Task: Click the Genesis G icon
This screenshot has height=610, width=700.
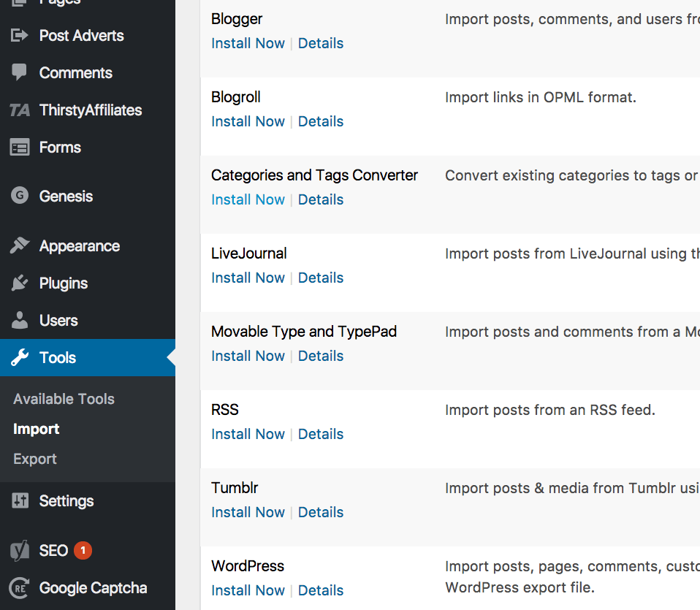Action: tap(20, 196)
